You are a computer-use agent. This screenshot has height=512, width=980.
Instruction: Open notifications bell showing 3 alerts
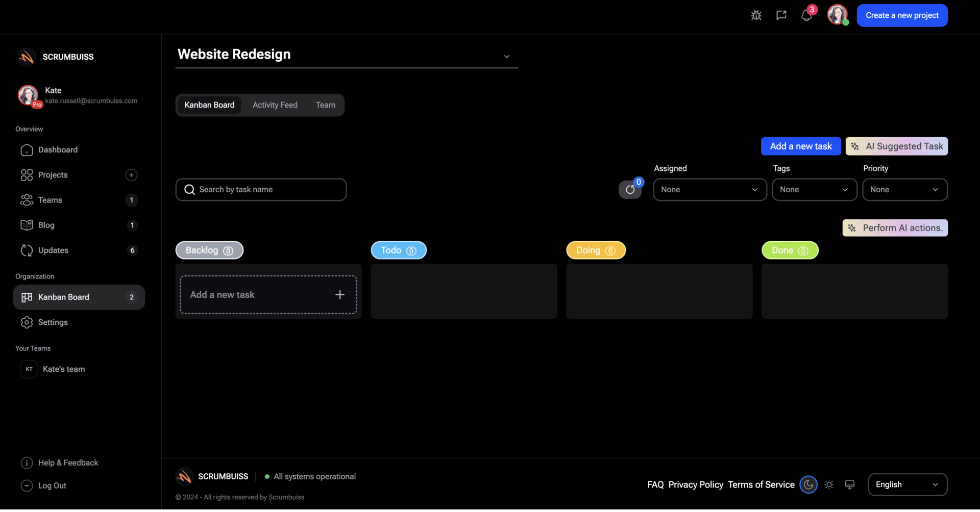click(806, 15)
